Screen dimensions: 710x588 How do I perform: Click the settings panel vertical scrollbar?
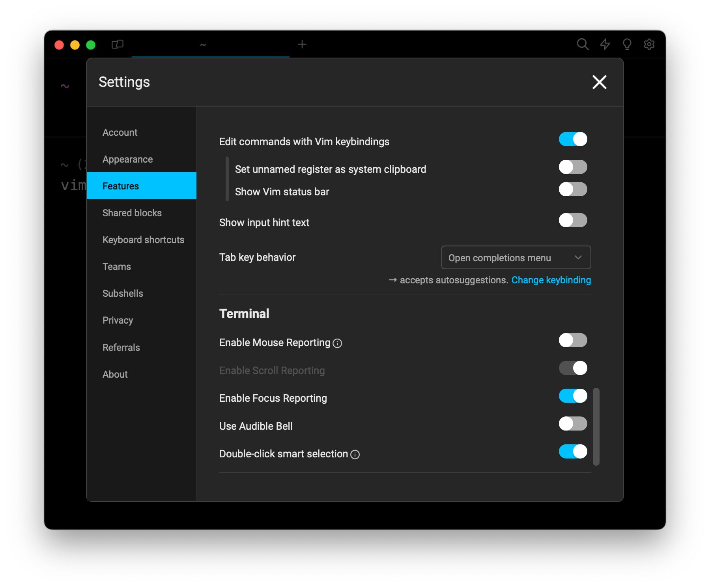(x=596, y=427)
